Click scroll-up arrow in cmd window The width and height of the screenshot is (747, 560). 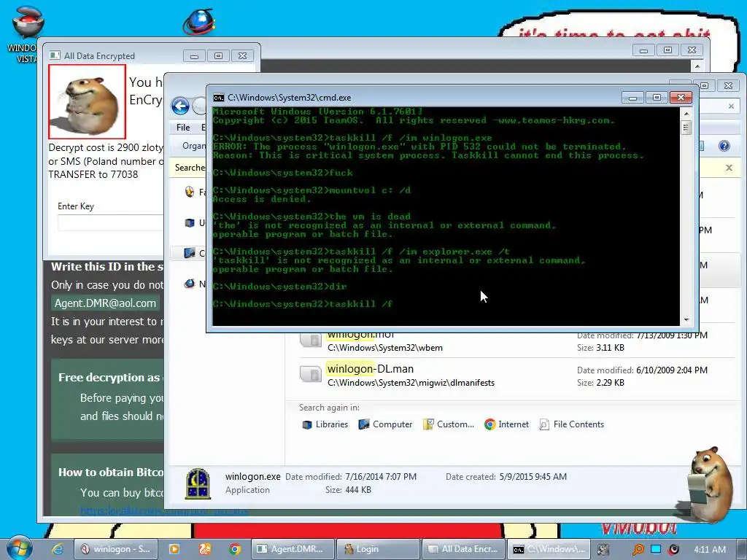(x=686, y=114)
